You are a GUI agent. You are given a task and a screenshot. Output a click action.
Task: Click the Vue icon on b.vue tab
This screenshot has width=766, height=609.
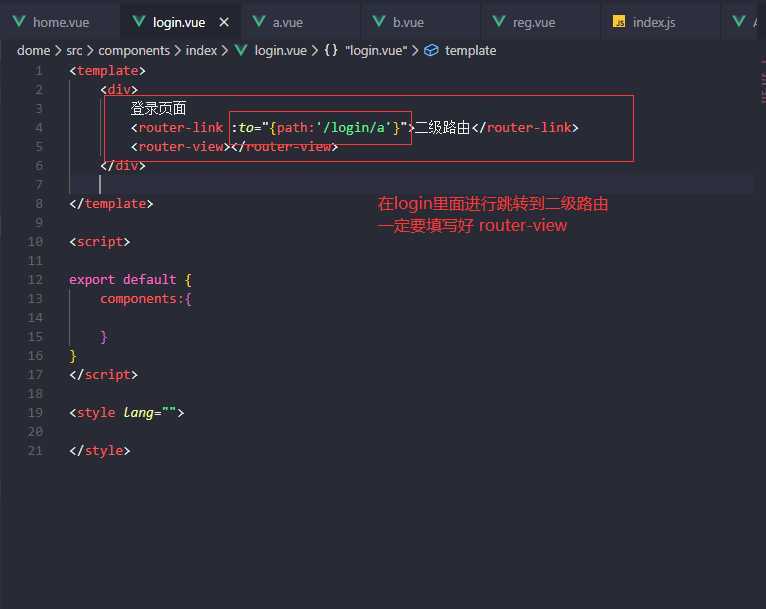click(x=379, y=21)
